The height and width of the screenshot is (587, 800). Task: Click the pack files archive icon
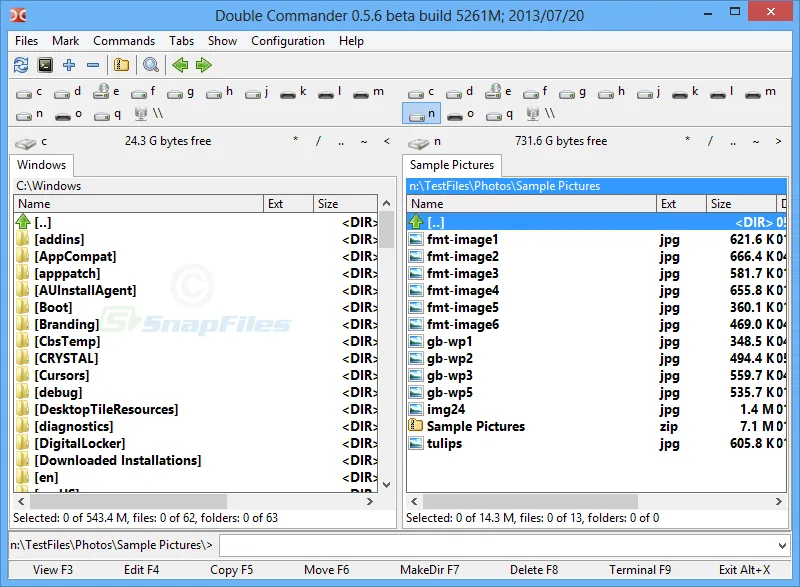(121, 65)
